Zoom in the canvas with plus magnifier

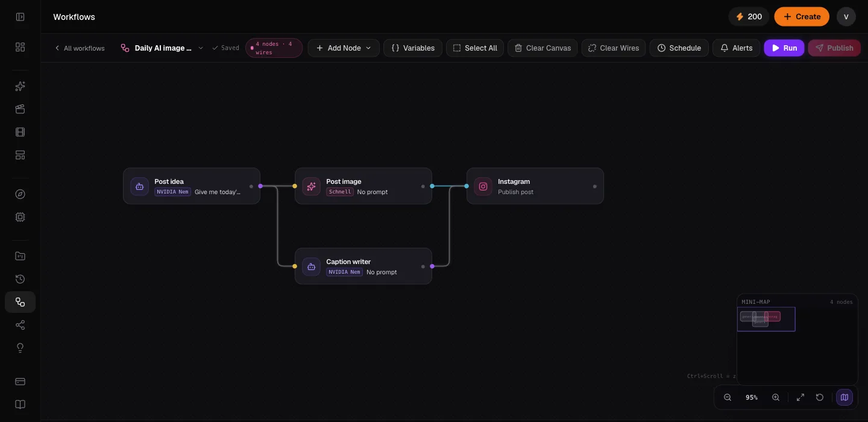tap(776, 397)
